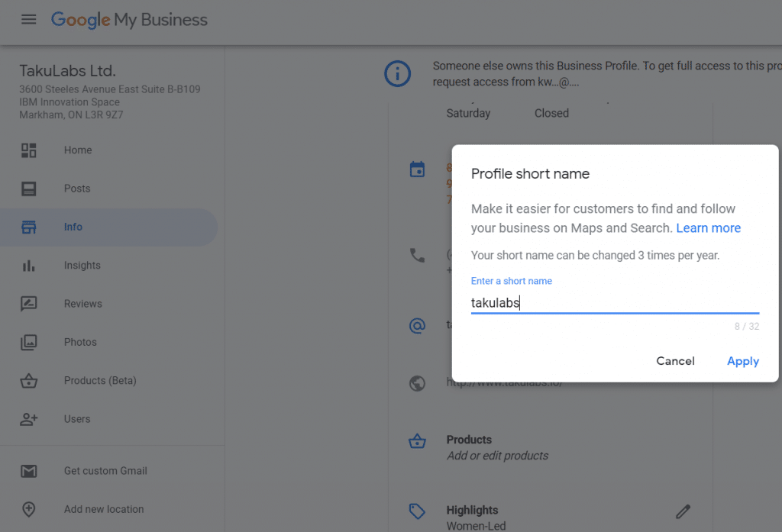Edit Highlights with the pencil icon

(x=683, y=511)
